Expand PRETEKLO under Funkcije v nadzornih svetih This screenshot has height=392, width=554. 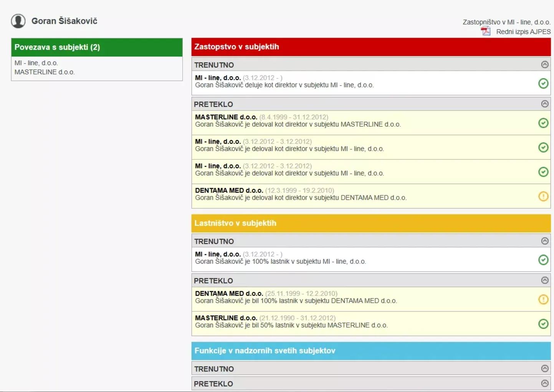click(544, 383)
